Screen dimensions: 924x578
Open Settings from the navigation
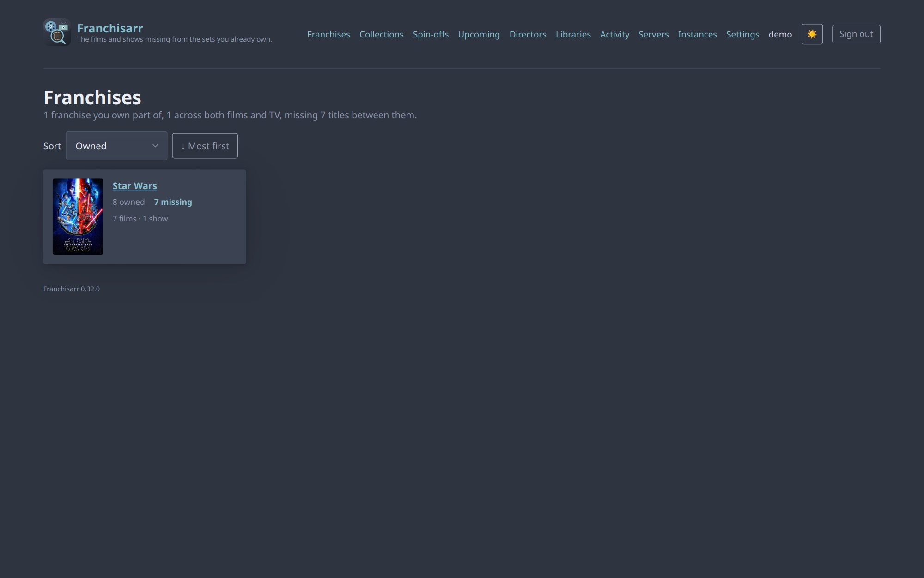pos(742,34)
